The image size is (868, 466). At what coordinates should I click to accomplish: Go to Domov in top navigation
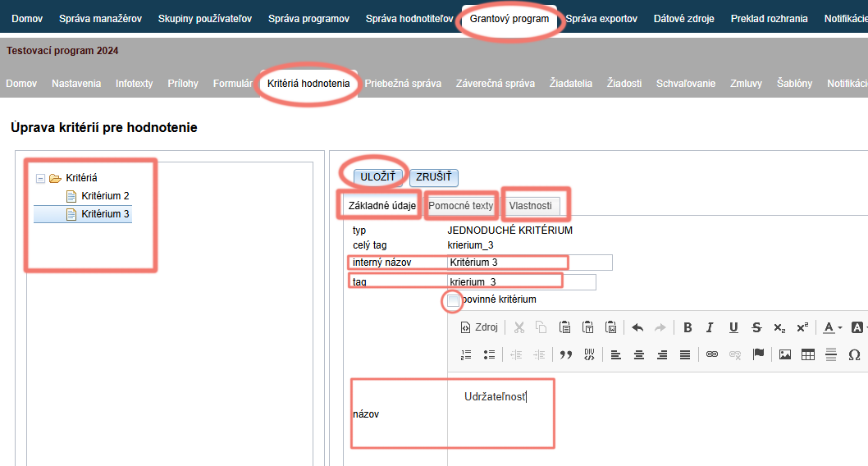tap(27, 19)
